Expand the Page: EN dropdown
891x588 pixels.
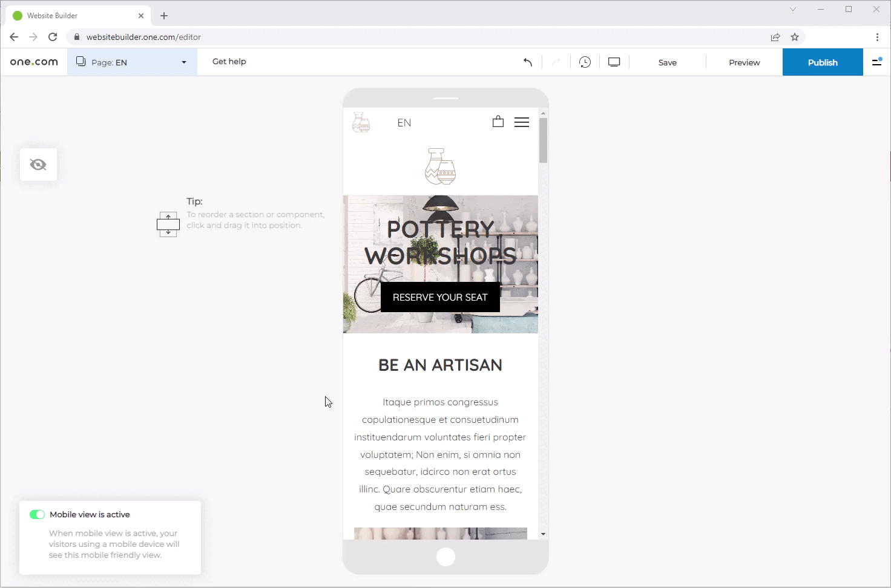click(132, 62)
